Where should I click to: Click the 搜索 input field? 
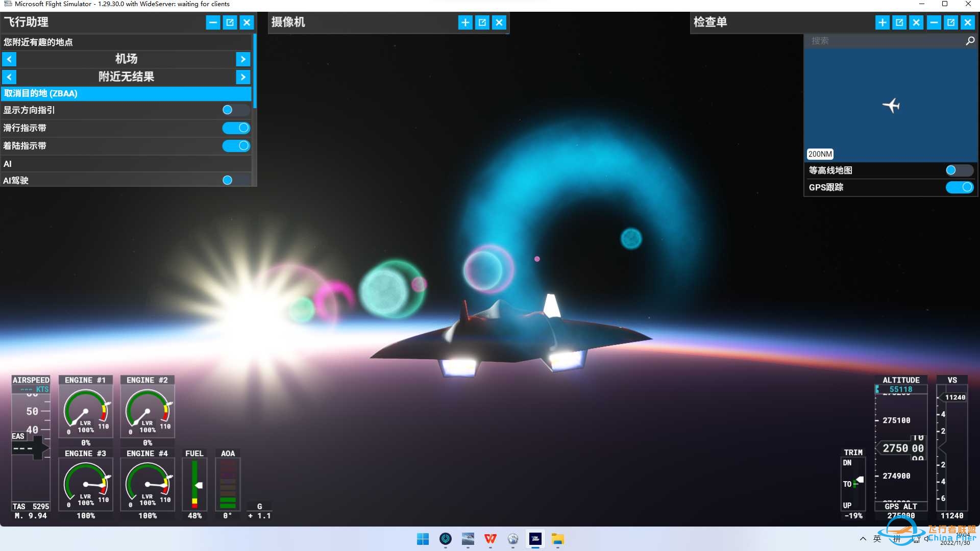pyautogui.click(x=885, y=41)
